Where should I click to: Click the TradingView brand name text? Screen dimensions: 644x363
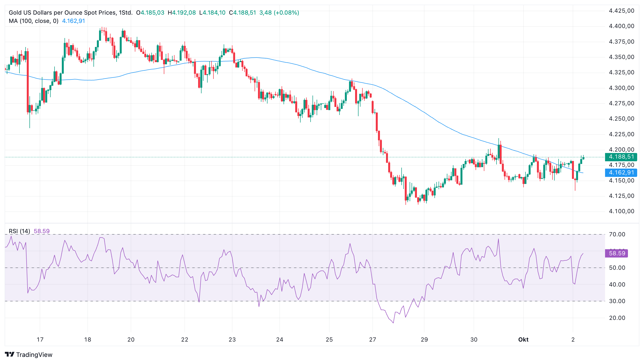[34, 354]
